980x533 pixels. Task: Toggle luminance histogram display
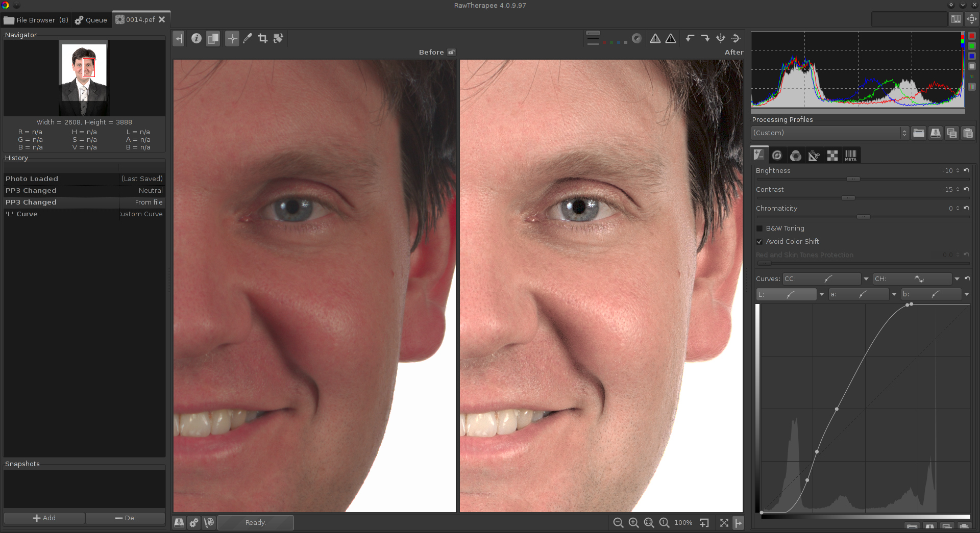972,66
